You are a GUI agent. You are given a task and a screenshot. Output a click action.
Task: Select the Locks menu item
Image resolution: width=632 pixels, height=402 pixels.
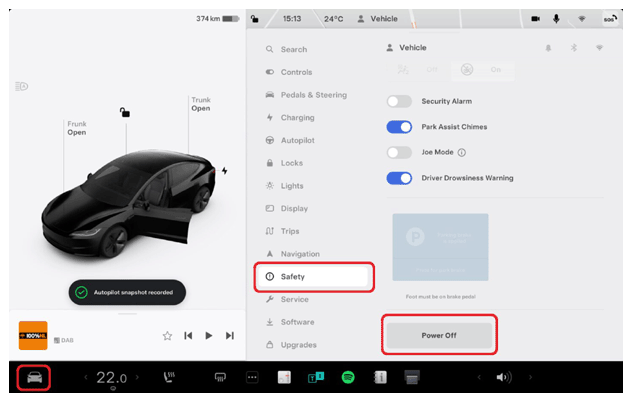pos(314,163)
